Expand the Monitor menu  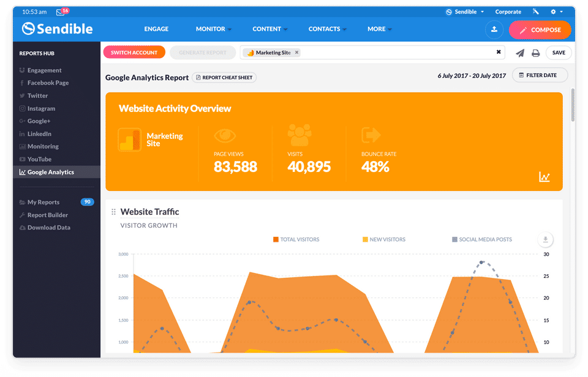click(x=213, y=29)
